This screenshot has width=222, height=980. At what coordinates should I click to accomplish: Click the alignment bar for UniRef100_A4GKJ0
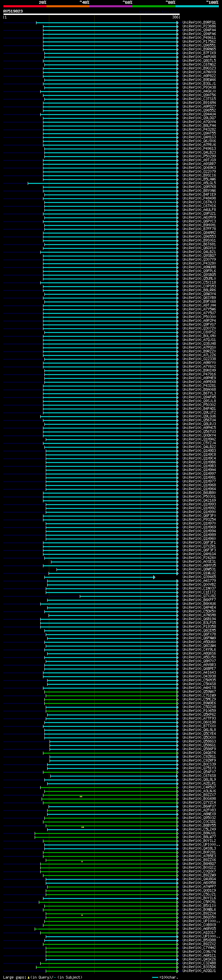coord(109,91)
